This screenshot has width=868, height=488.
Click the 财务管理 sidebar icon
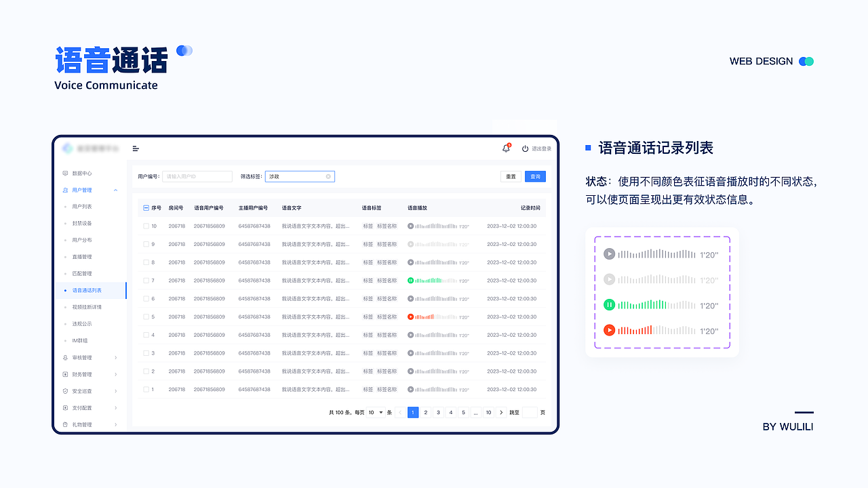coord(65,374)
